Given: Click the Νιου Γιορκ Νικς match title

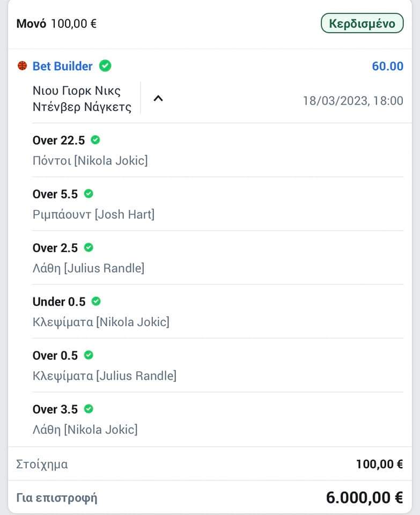Looking at the screenshot, I should pos(76,90).
